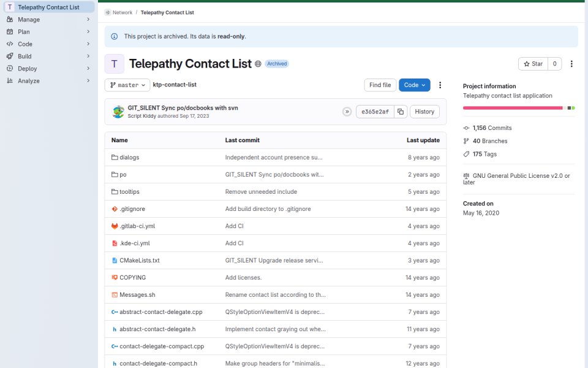The image size is (588, 368).
Task: Click the pink language bar segment
Action: click(513, 108)
